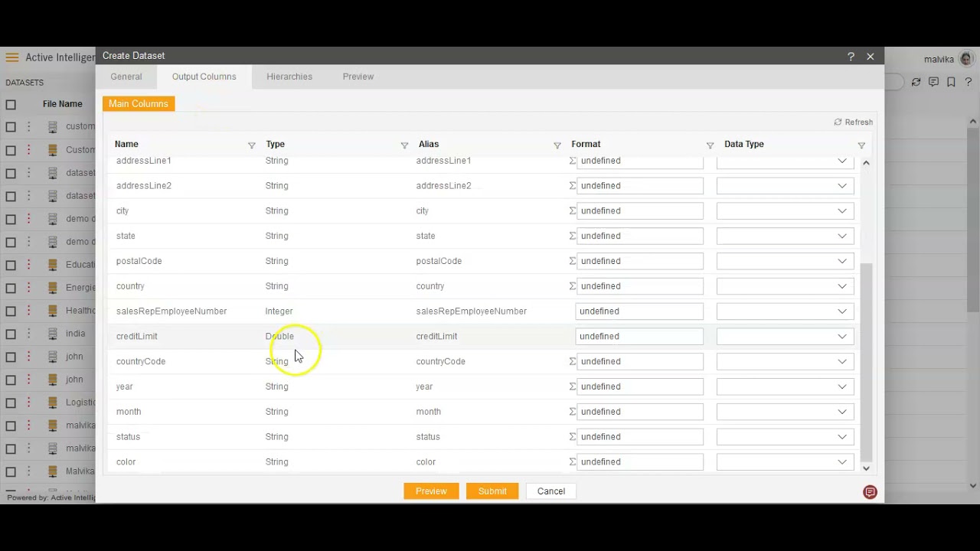Click the sigma icon for postalCode format

point(572,261)
